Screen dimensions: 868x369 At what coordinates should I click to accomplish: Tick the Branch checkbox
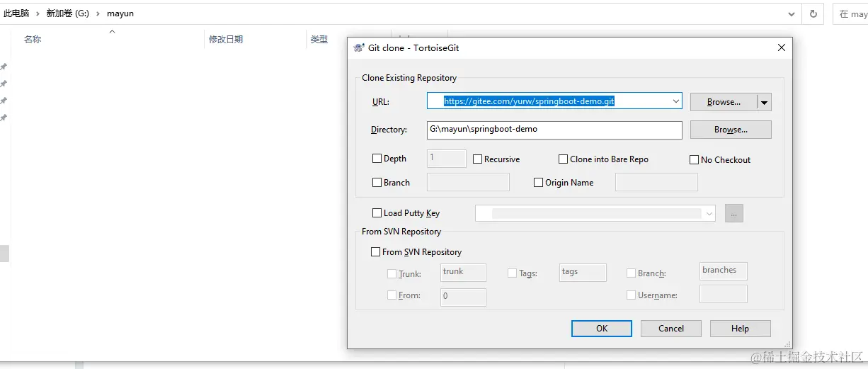coord(377,183)
